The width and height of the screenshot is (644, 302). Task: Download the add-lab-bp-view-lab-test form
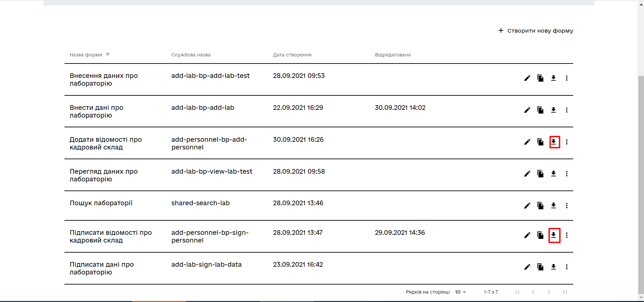[553, 174]
